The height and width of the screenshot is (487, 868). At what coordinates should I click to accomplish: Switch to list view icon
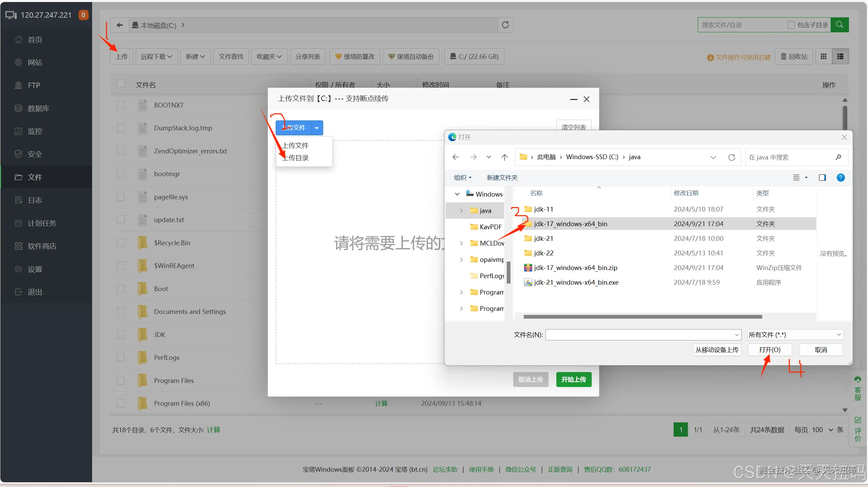click(x=840, y=56)
